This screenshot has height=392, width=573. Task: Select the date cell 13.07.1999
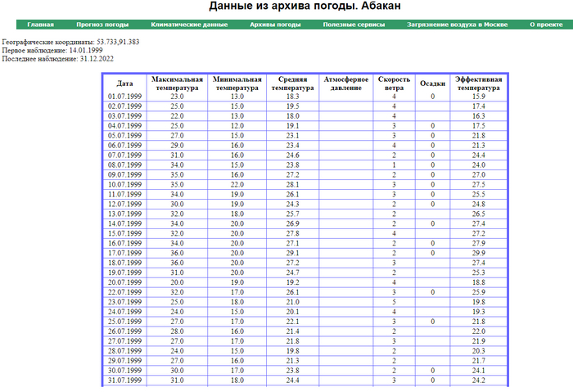point(124,214)
